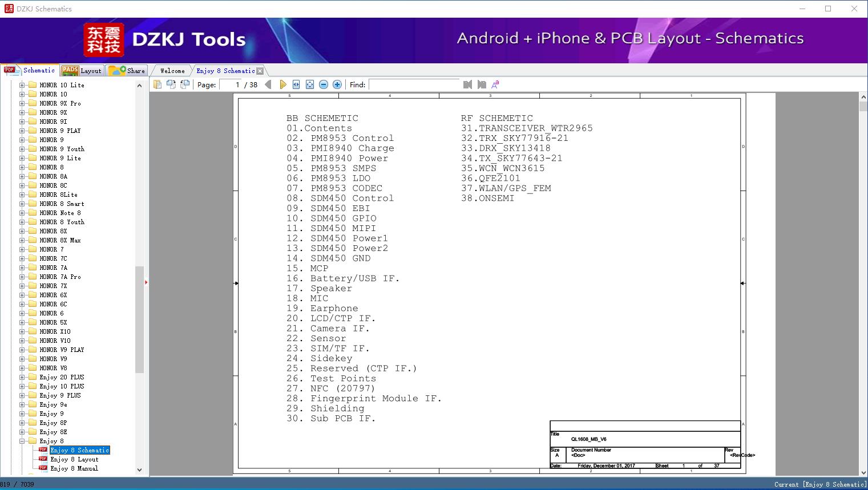Screen dimensions: 868x490
Task: Open the Enjoy 8 Layout PDF file
Action: click(74, 459)
